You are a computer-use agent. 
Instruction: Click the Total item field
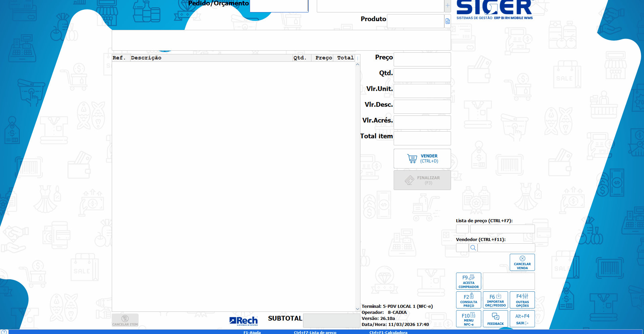[422, 138]
